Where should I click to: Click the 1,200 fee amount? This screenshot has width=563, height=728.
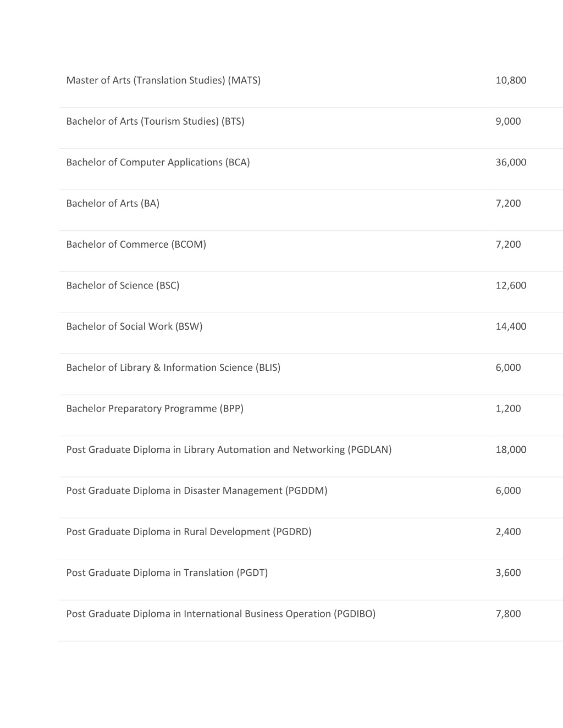pos(508,408)
